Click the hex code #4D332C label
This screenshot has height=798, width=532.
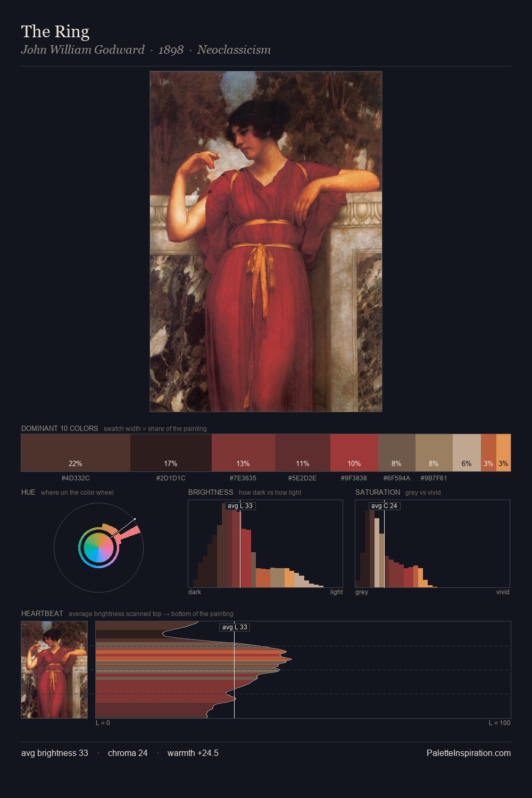point(76,478)
